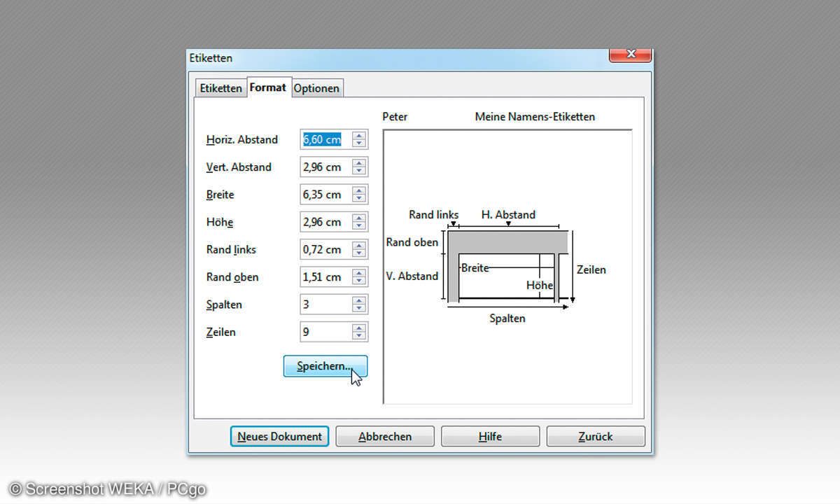
Task: Click the Rand oben label text
Action: pyautogui.click(x=232, y=277)
